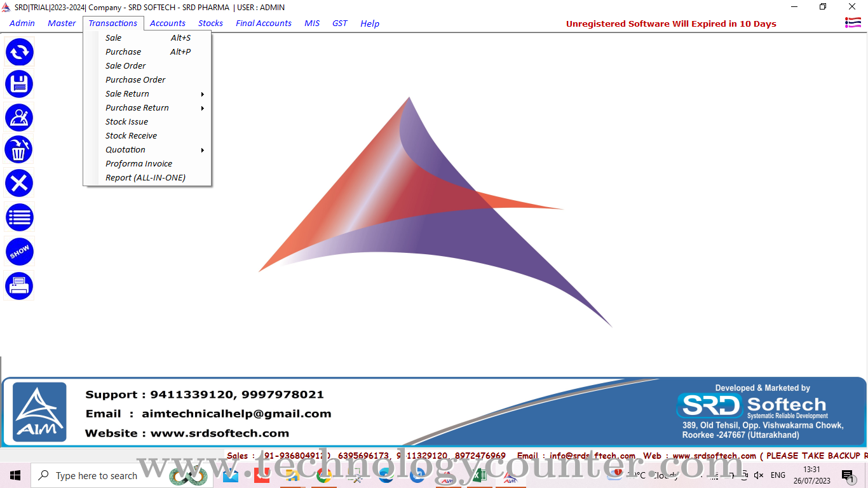Open the Help menu
The height and width of the screenshot is (488, 868).
click(370, 24)
